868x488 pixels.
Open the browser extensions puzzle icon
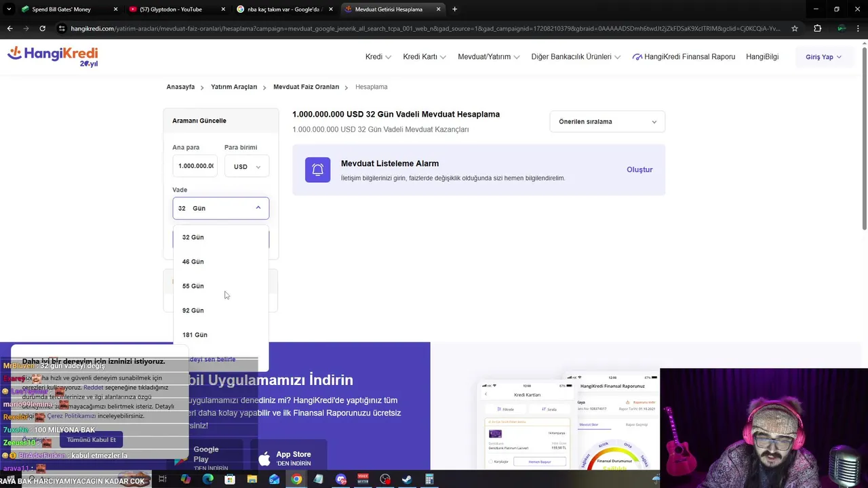[x=817, y=28]
